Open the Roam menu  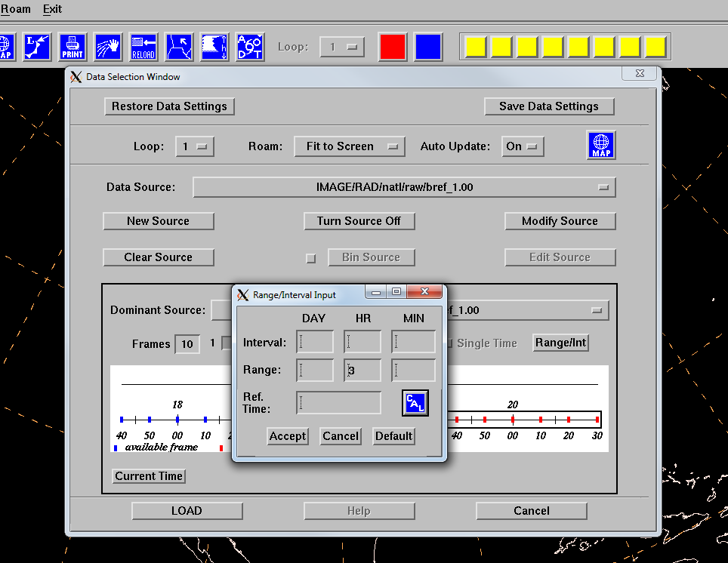pos(15,9)
